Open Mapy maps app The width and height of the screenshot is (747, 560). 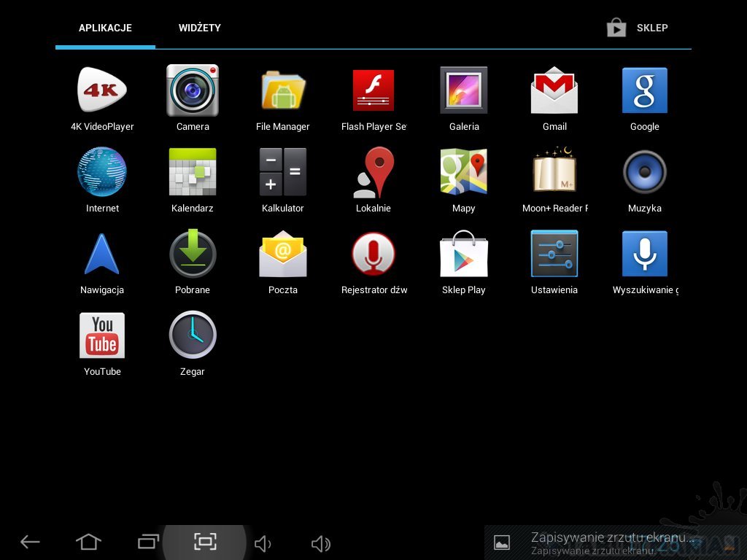coord(464,172)
